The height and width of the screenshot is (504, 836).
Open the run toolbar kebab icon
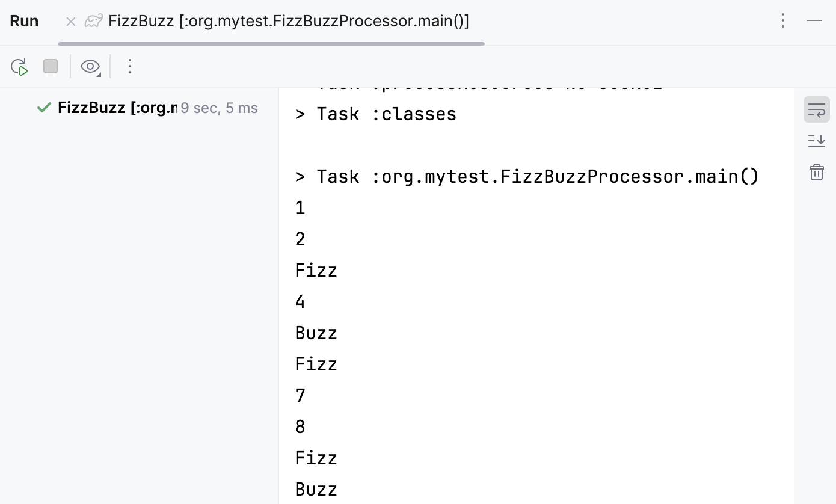point(130,66)
